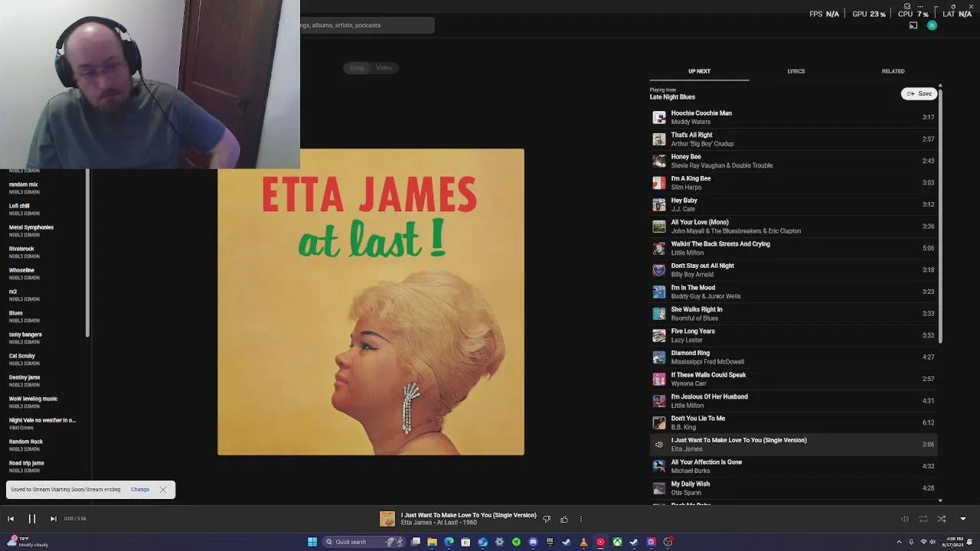The width and height of the screenshot is (980, 551).
Task: Click Change in the saved notification
Action: tap(139, 490)
